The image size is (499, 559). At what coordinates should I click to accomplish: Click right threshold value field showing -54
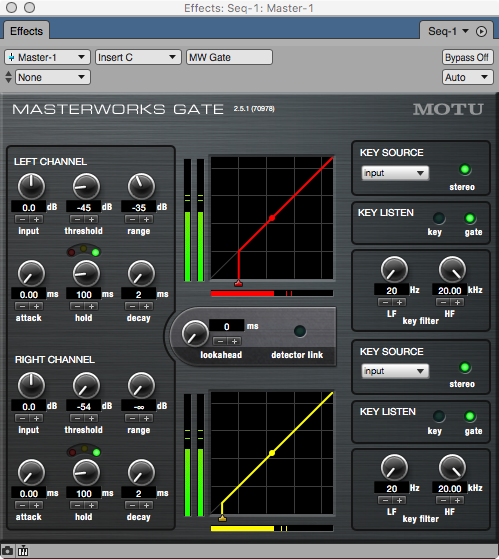84,406
